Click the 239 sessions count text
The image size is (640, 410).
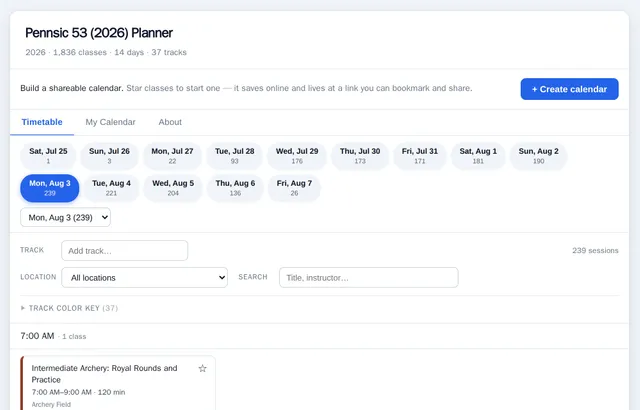(x=595, y=250)
